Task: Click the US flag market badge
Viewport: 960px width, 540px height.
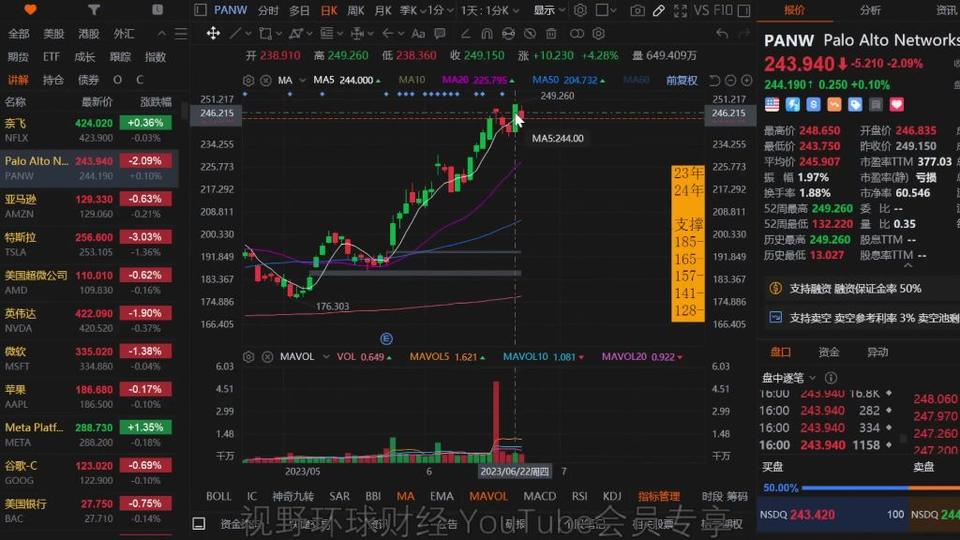Action: click(772, 105)
